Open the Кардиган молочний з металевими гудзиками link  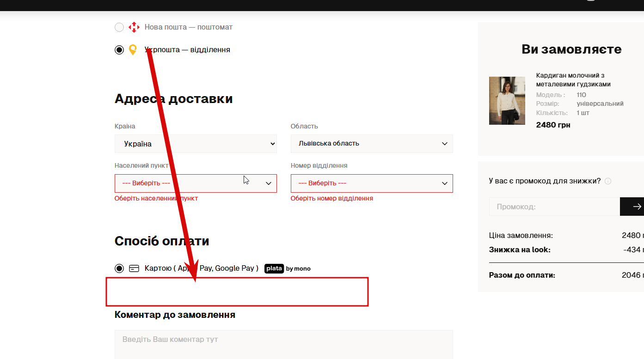tap(573, 80)
